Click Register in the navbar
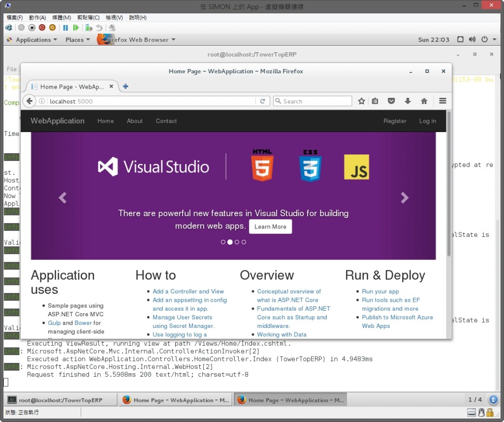This screenshot has height=422, width=504. point(395,121)
